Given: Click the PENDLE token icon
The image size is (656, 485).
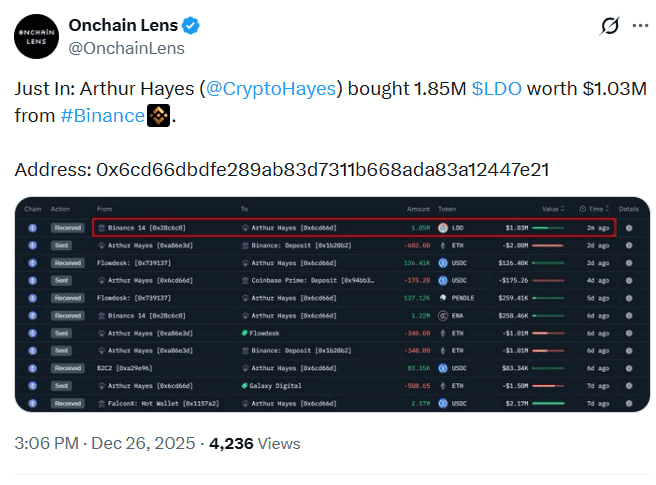Looking at the screenshot, I should [x=442, y=298].
